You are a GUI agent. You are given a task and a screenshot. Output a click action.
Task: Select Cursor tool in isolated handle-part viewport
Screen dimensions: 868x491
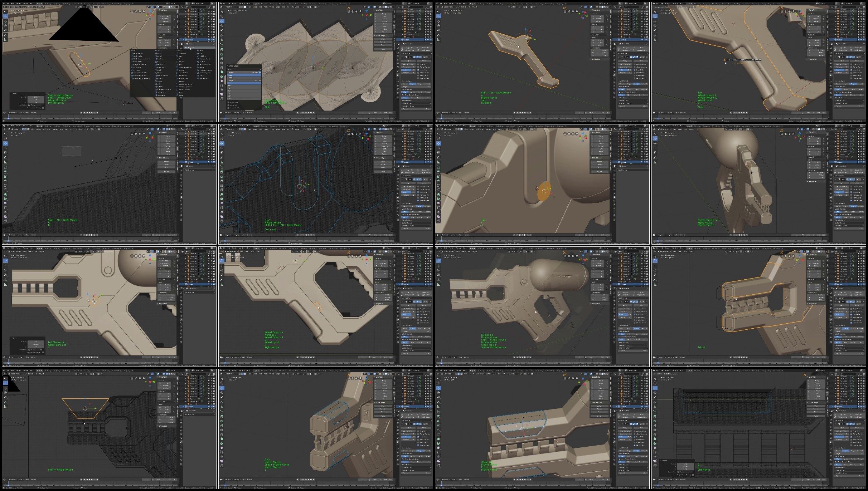tap(438, 16)
